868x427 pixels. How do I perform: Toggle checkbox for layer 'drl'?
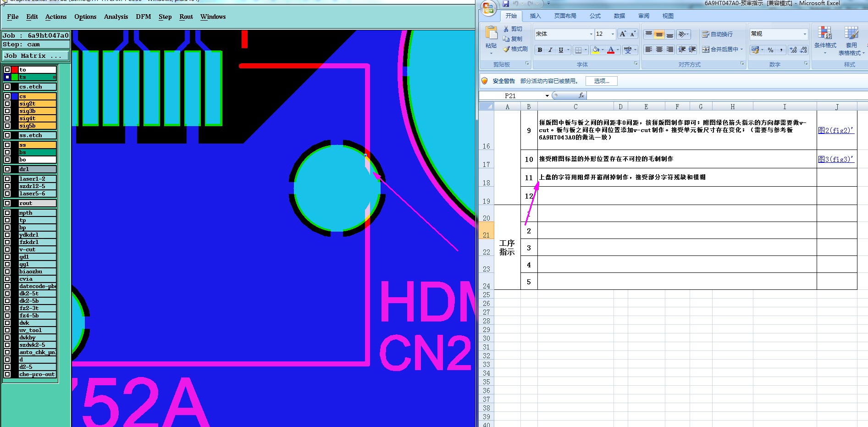tap(7, 169)
